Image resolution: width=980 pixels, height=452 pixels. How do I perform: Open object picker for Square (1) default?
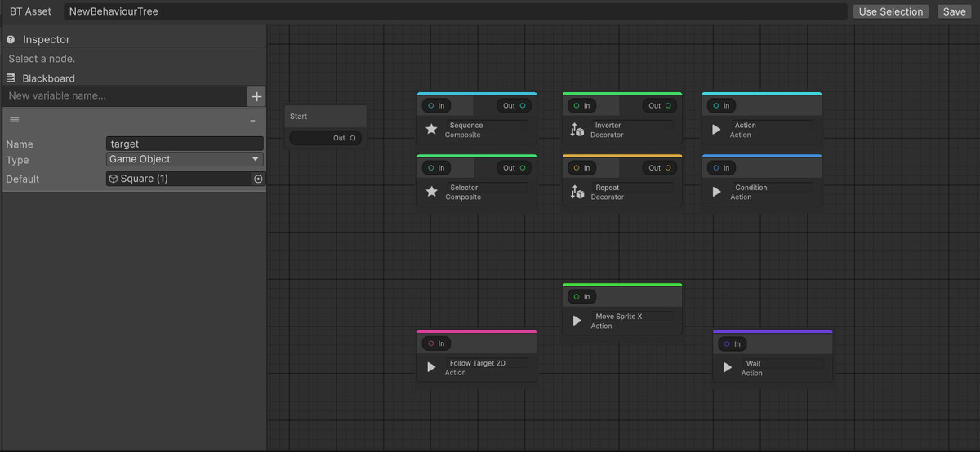point(258,179)
